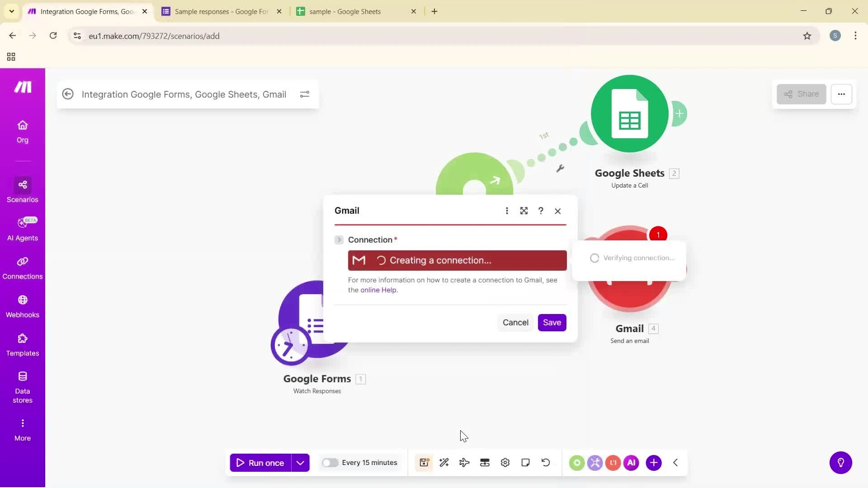
Task: Open the AI assistant purple icon
Action: click(x=631, y=462)
